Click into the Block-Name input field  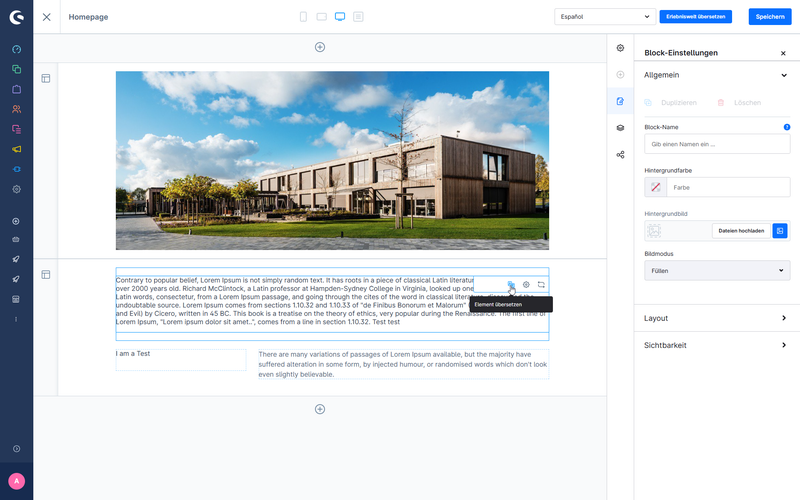click(717, 144)
